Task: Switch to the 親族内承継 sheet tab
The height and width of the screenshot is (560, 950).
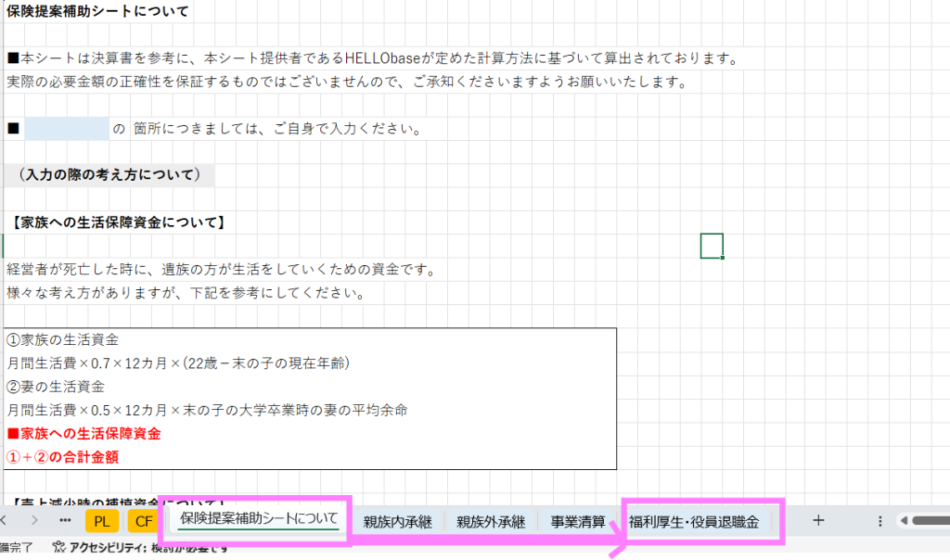Action: 398,521
